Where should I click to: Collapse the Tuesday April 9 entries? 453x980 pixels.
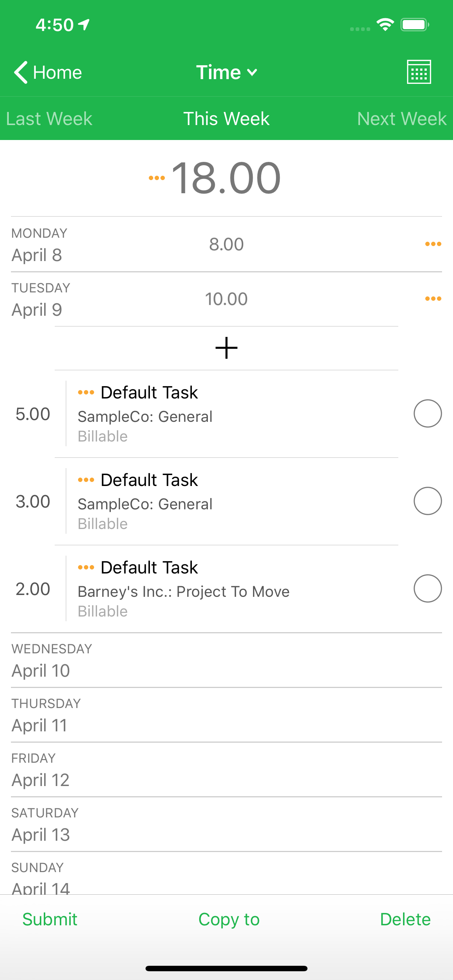114,299
